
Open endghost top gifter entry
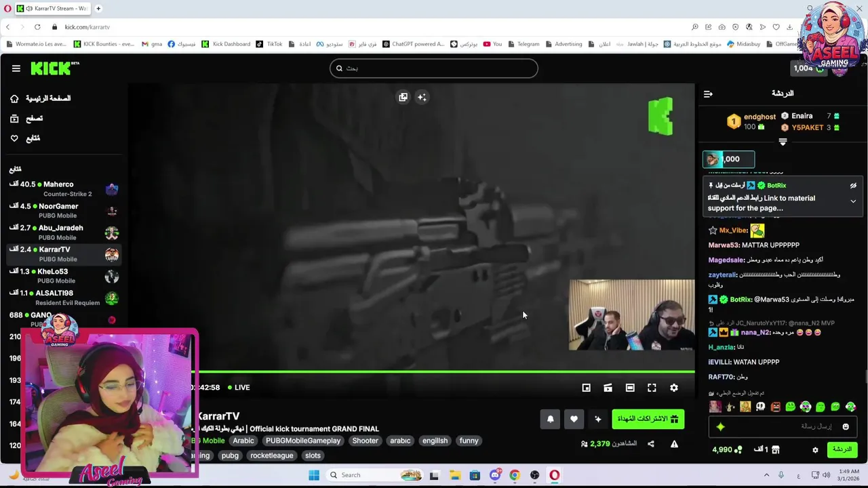tap(751, 121)
